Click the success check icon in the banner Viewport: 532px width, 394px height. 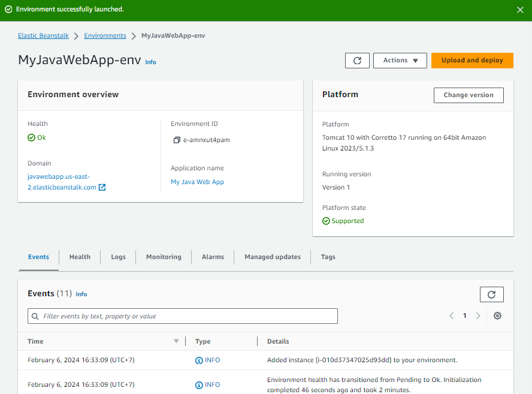pyautogui.click(x=8, y=9)
